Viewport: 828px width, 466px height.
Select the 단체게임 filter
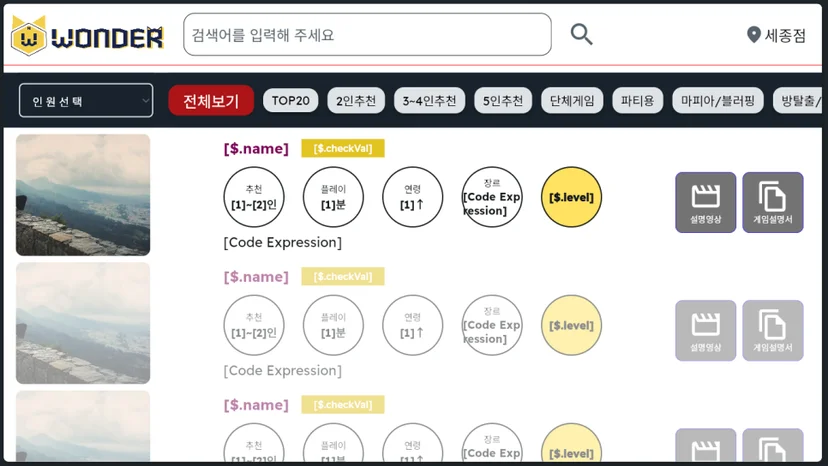point(572,100)
